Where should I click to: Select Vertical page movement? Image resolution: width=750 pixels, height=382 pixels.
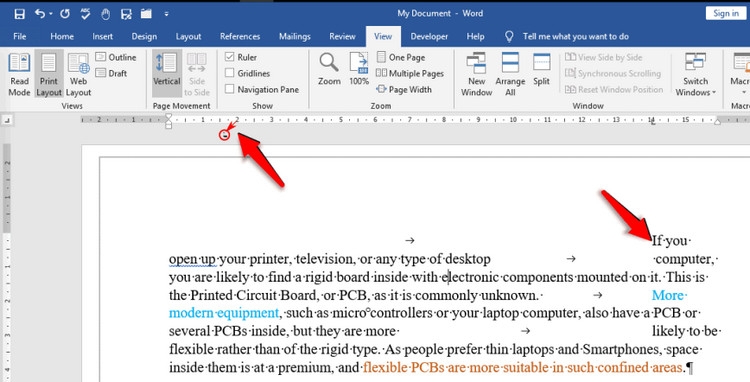pos(166,74)
